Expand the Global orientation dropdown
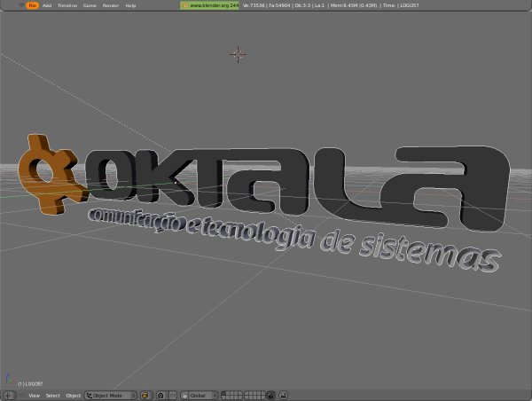Viewport: 532px width, 401px height. click(x=204, y=395)
